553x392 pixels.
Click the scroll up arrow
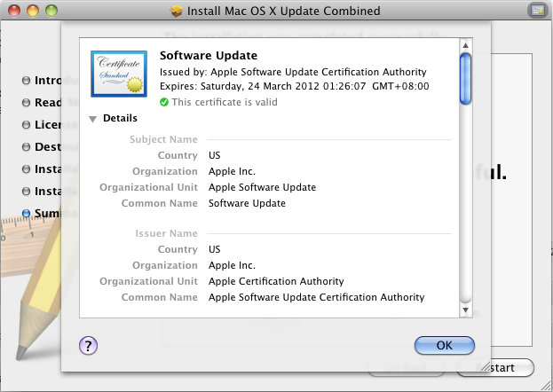pyautogui.click(x=465, y=45)
